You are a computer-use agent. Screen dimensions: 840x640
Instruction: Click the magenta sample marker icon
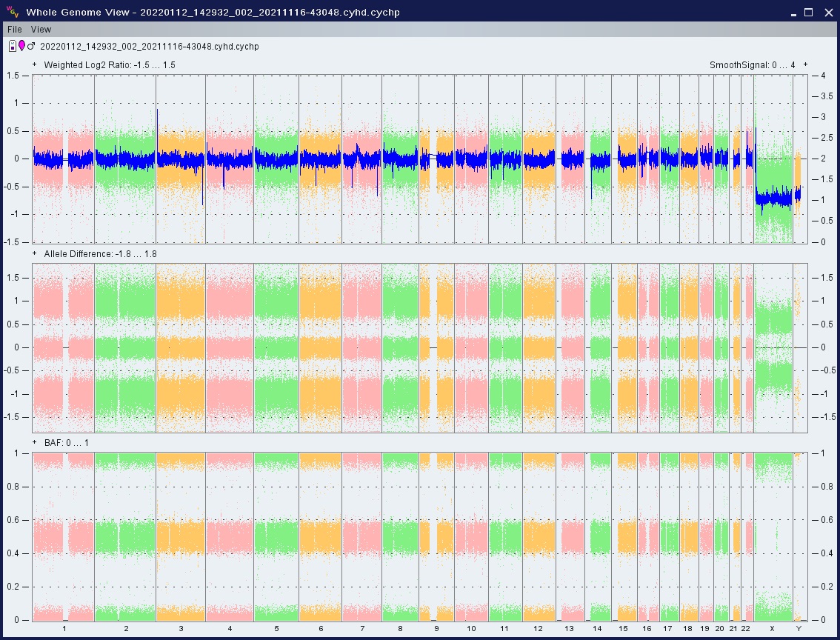[x=21, y=47]
